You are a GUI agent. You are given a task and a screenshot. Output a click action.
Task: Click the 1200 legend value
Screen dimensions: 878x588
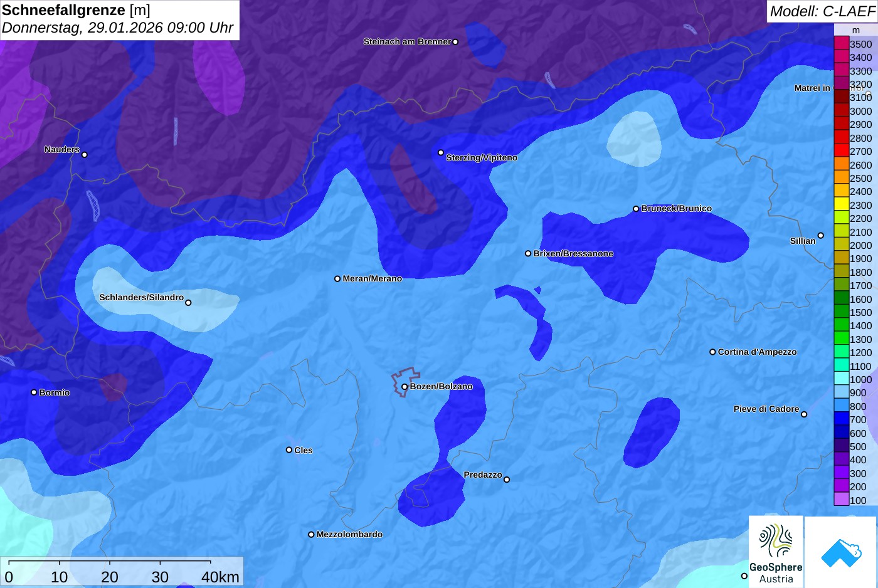click(x=861, y=353)
